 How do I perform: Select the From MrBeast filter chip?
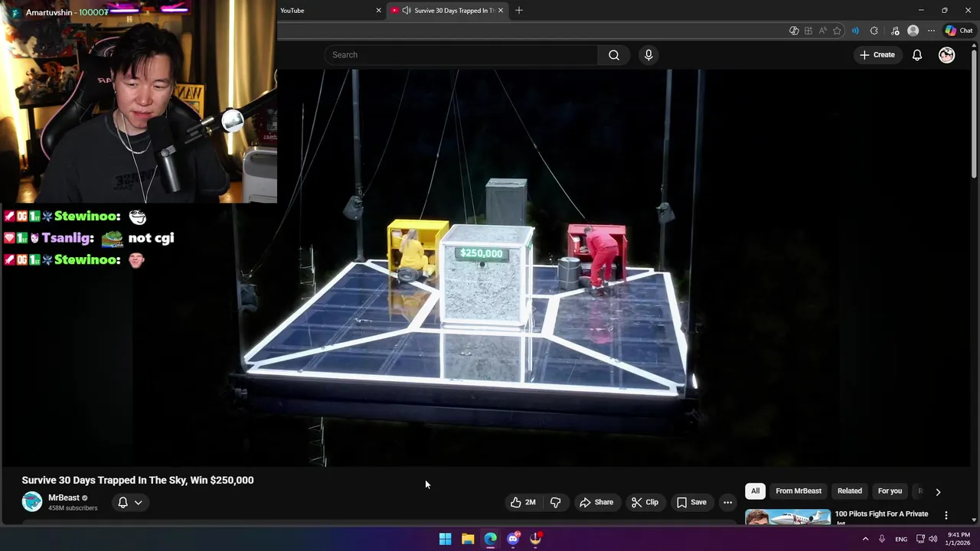click(x=798, y=491)
